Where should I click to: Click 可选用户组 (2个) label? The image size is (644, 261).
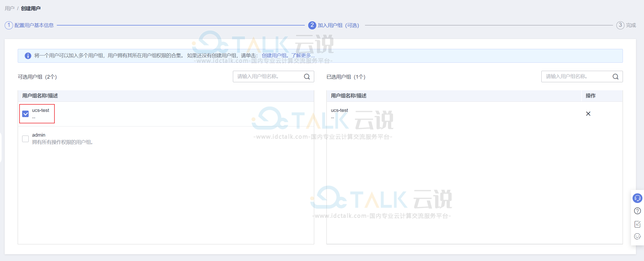pos(37,77)
